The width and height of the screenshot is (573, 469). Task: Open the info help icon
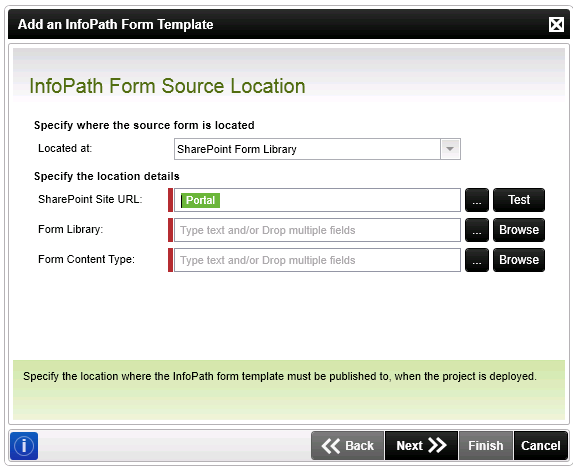(x=24, y=446)
